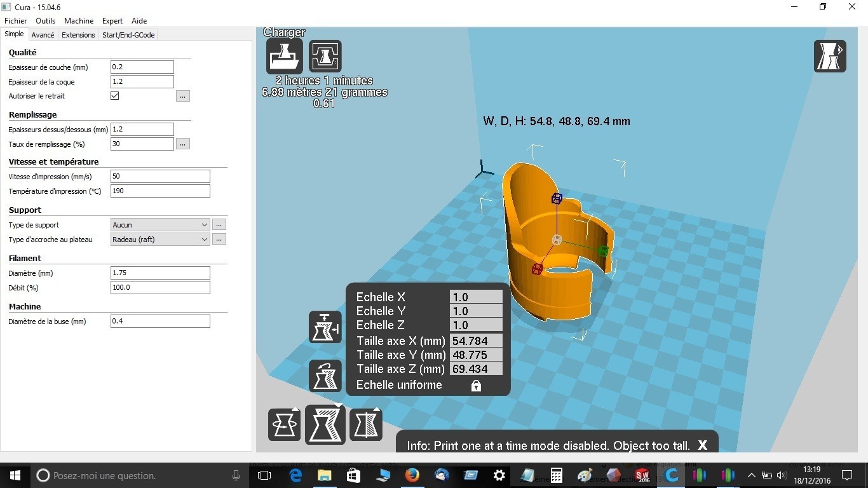Open the Start/End-GCode tab
Image resolution: width=868 pixels, height=488 pixels.
click(x=128, y=35)
